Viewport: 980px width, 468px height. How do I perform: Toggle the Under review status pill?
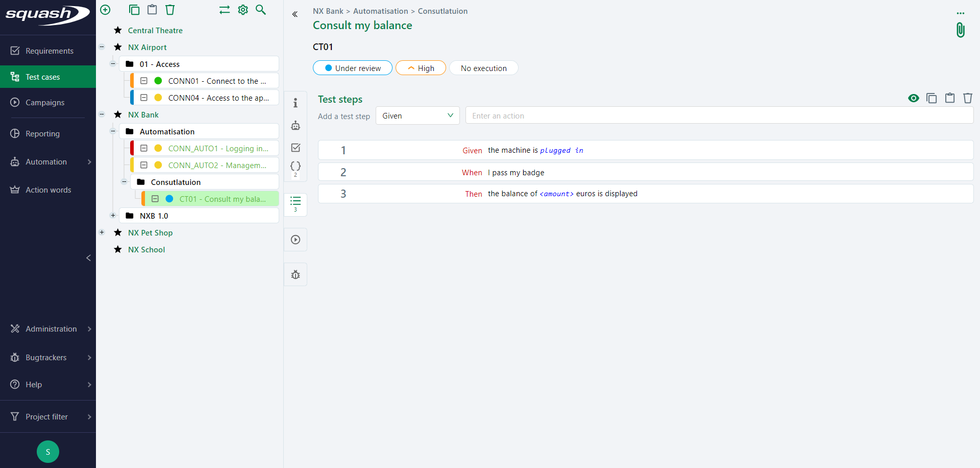click(x=352, y=67)
